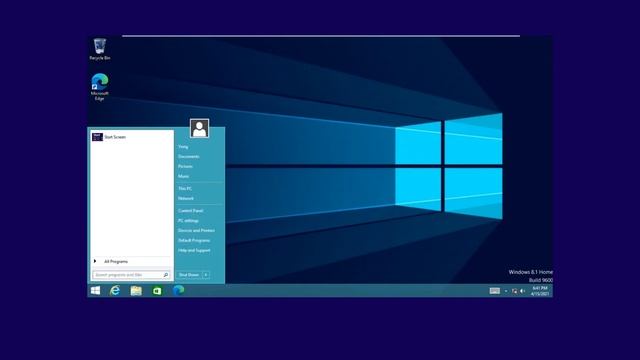Open Help and Support from Start menu
This screenshot has height=360, width=640.
[x=194, y=250]
